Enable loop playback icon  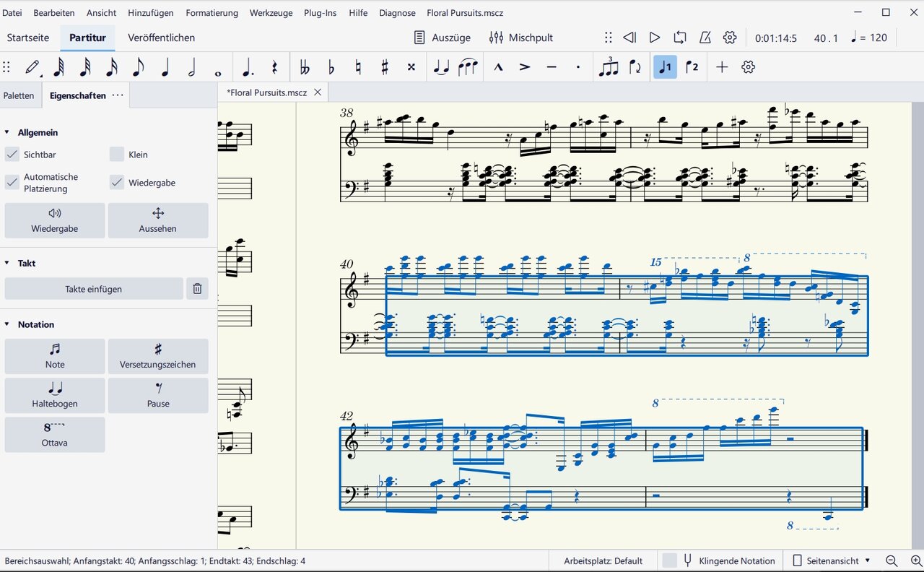[679, 38]
